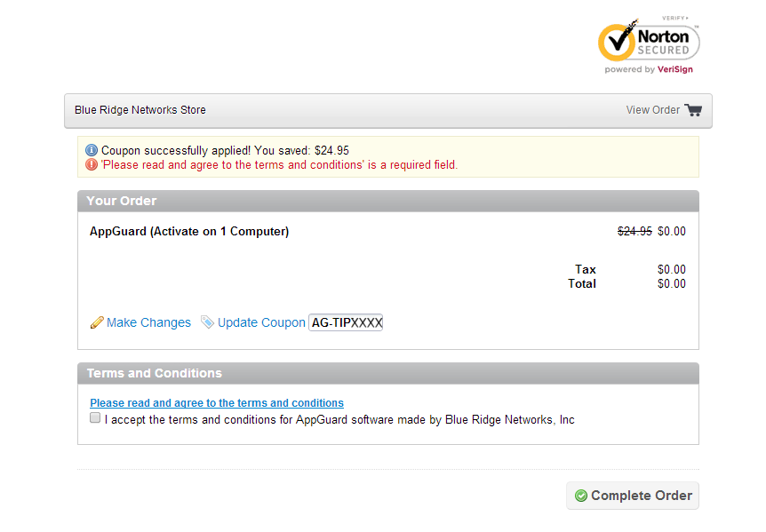Click the green checkmark icon on Complete Order
The height and width of the screenshot is (532, 766).
[x=581, y=496]
